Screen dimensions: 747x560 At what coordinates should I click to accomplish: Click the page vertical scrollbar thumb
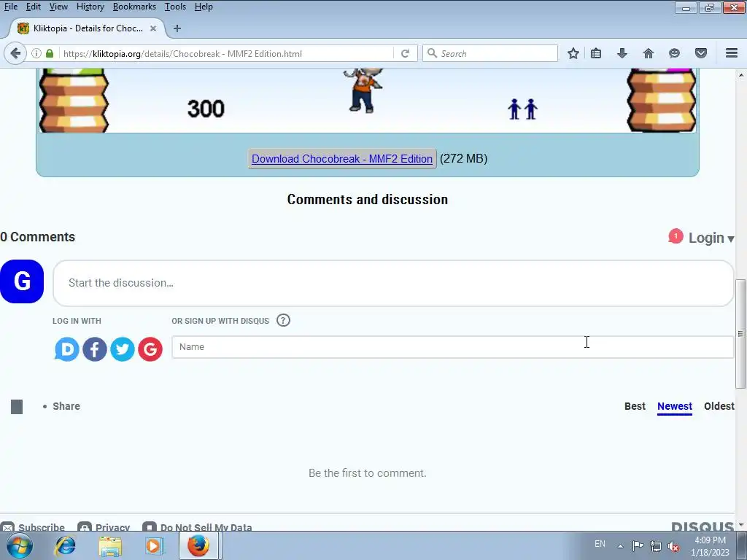pyautogui.click(x=740, y=333)
